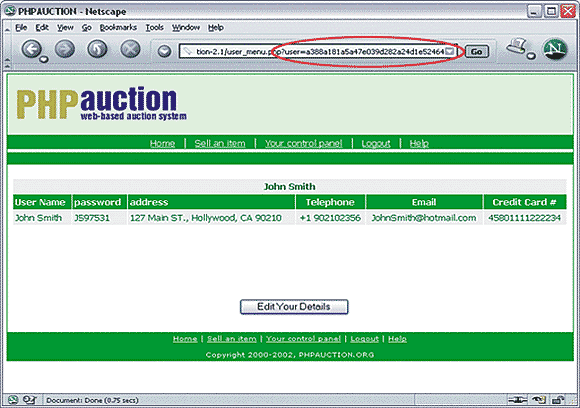Follow the footer Home link

(x=185, y=338)
